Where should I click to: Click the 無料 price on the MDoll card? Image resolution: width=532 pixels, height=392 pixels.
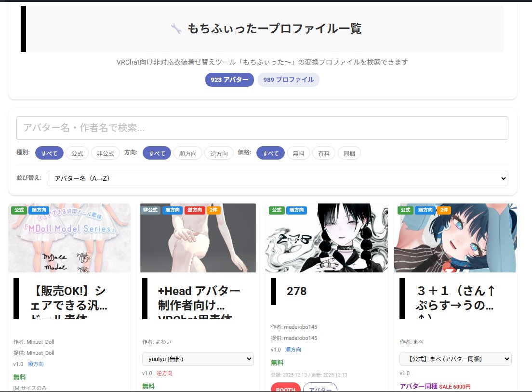click(x=20, y=377)
